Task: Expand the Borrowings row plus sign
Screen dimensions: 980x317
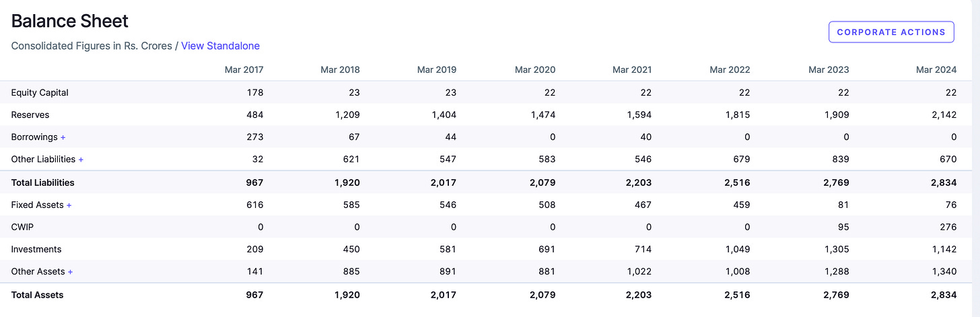Action: coord(63,137)
